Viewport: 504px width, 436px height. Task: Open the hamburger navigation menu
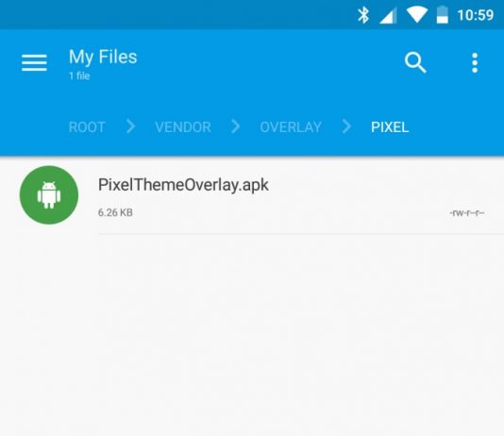[34, 63]
